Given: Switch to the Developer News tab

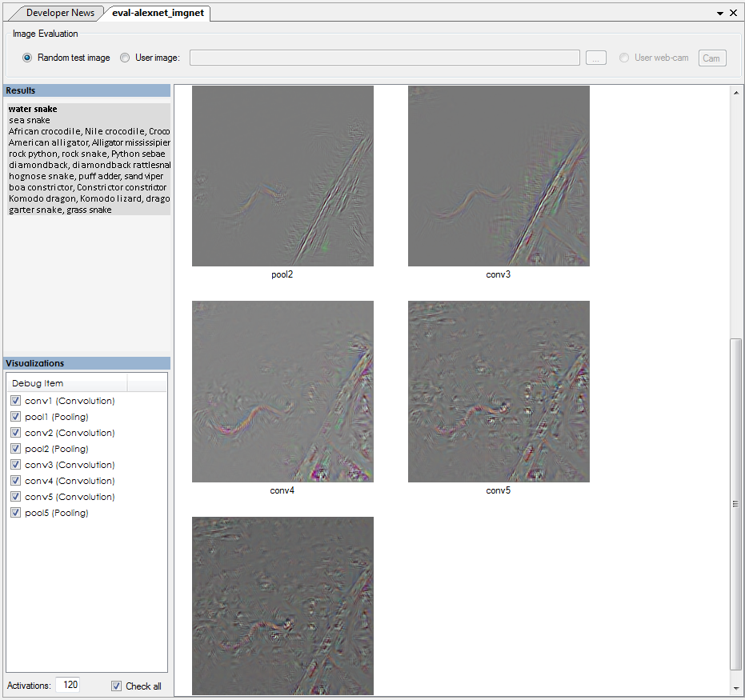Looking at the screenshot, I should tap(60, 13).
